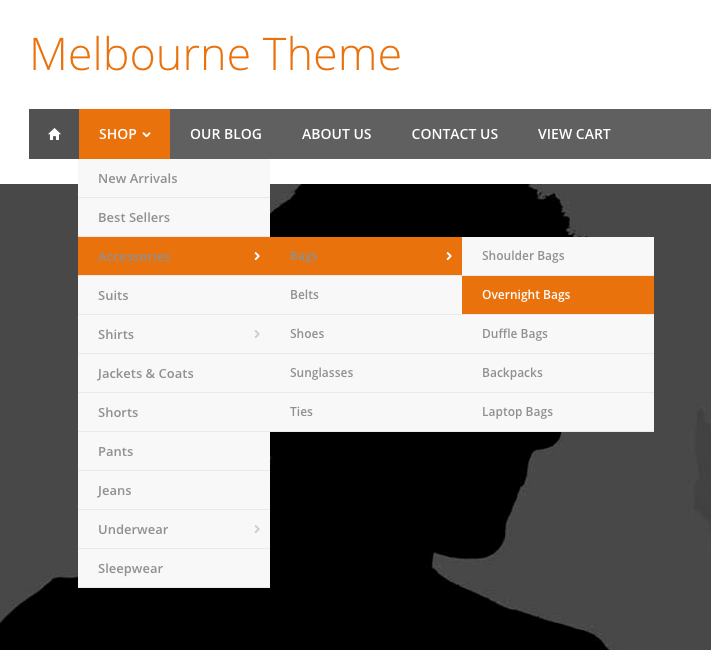
Task: Click VIEW CART in navigation
Action: pos(574,134)
